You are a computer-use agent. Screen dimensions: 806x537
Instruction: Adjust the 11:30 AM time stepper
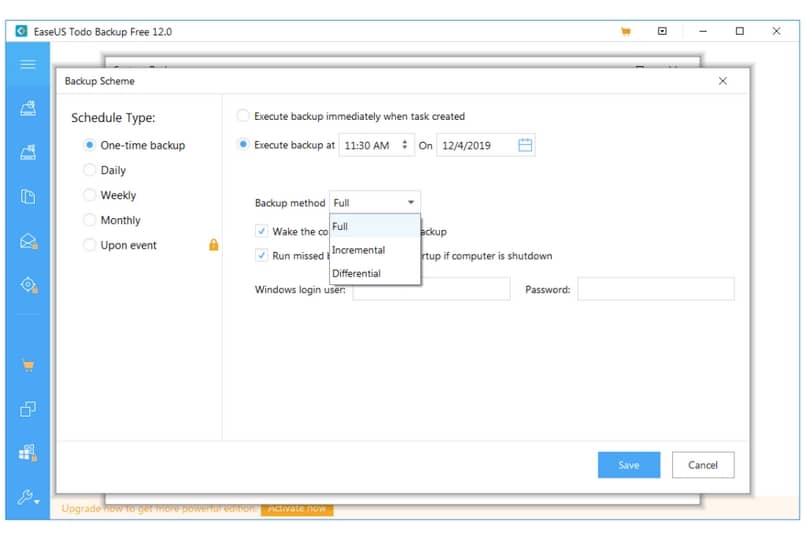(405, 145)
